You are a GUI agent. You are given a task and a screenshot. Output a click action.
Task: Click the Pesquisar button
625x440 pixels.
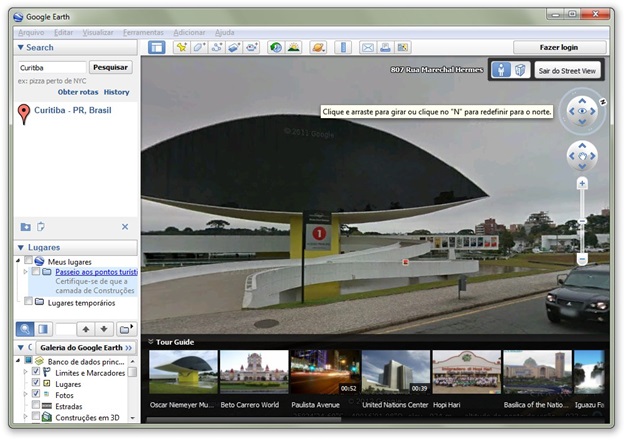(110, 67)
